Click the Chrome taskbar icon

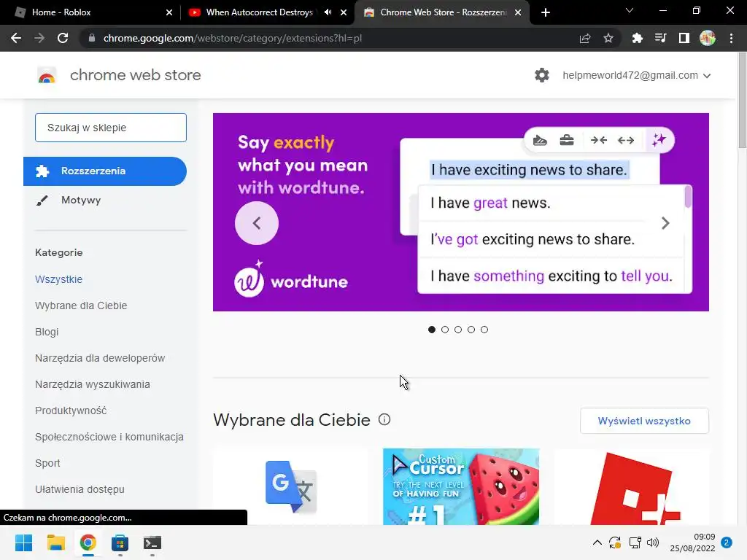click(x=88, y=542)
